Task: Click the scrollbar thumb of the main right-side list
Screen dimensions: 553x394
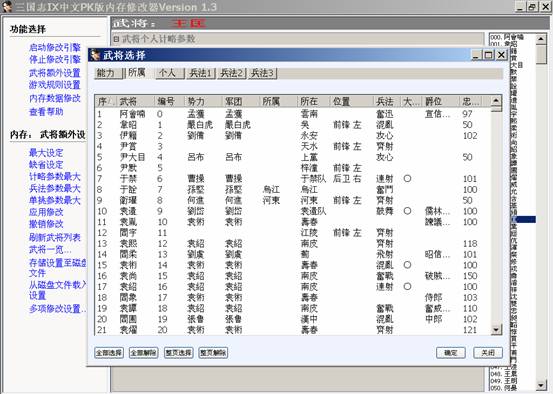Action: [x=541, y=54]
